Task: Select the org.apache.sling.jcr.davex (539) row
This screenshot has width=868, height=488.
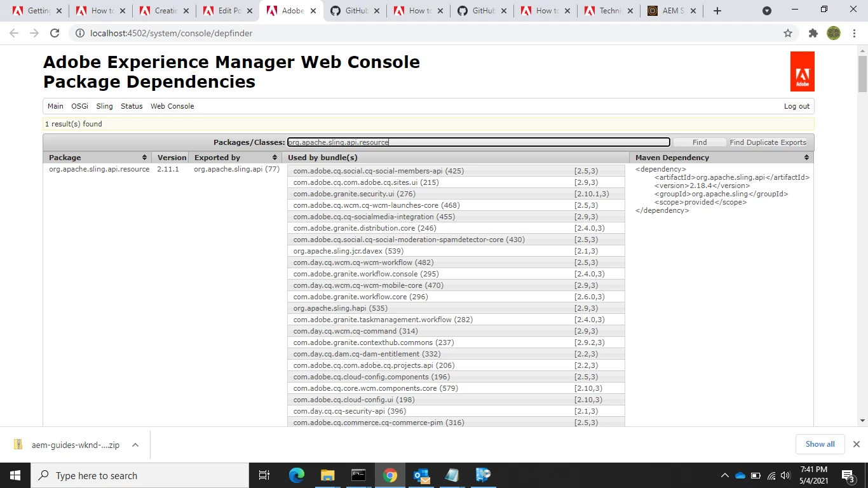Action: click(456, 251)
